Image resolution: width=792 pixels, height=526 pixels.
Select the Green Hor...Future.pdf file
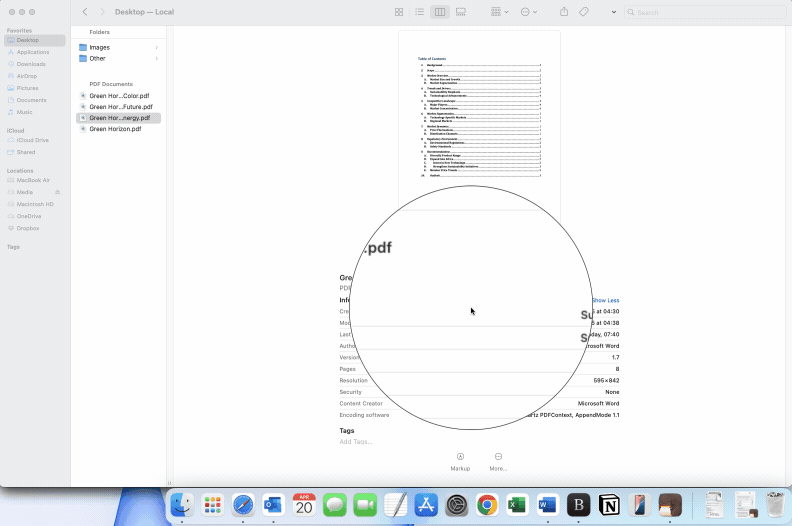[x=118, y=107]
